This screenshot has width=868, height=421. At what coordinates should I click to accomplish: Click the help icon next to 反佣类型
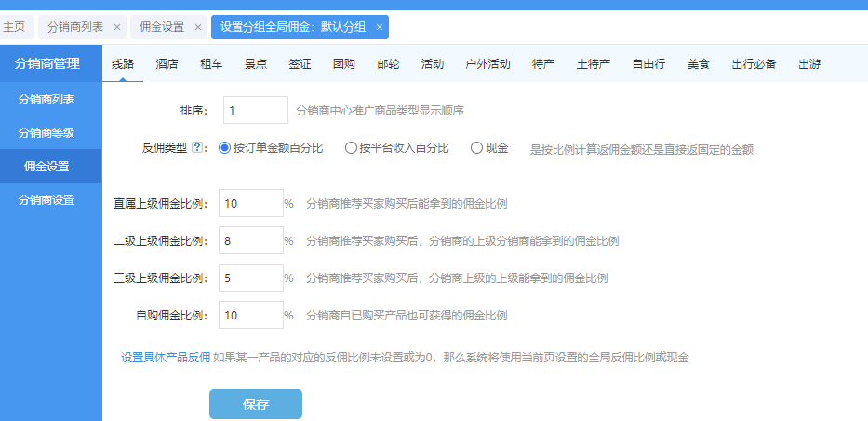click(197, 148)
